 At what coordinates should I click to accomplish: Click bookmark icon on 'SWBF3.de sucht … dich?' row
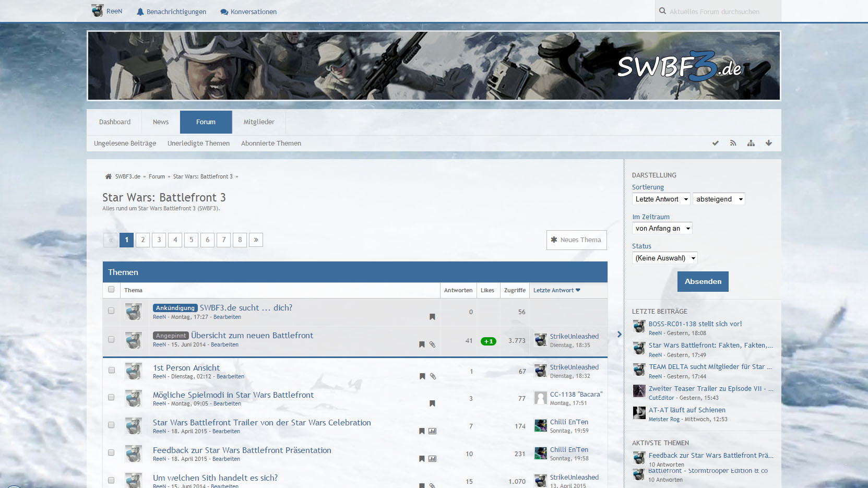pyautogui.click(x=432, y=317)
